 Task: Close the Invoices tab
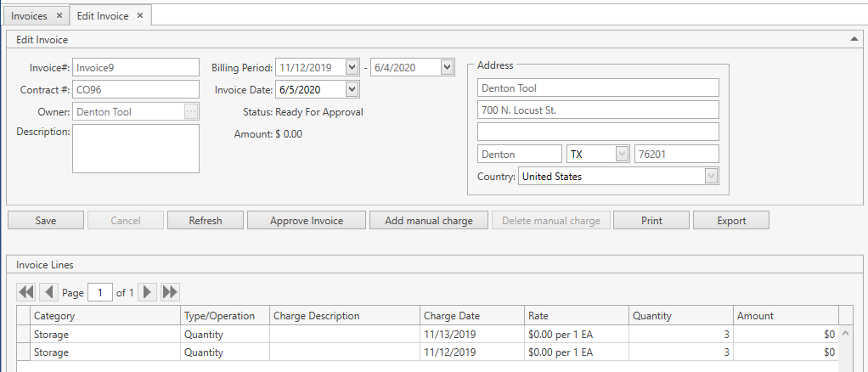coord(59,16)
